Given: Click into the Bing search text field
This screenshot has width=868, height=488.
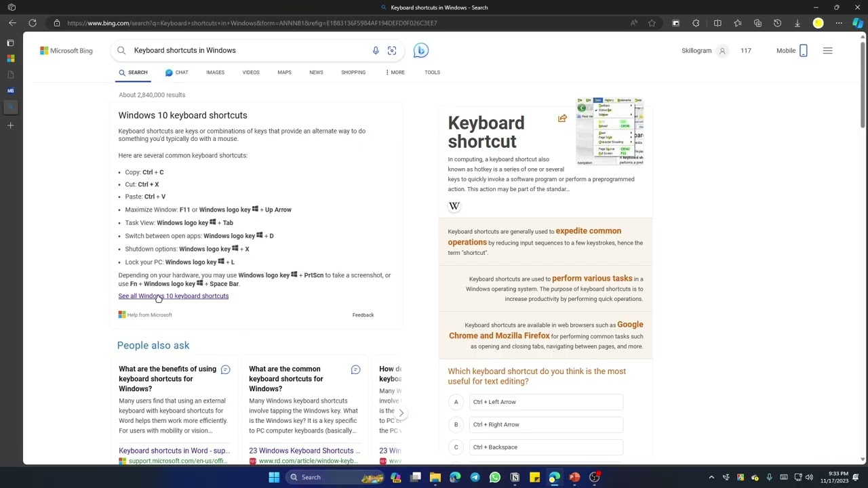Looking at the screenshot, I should 251,50.
